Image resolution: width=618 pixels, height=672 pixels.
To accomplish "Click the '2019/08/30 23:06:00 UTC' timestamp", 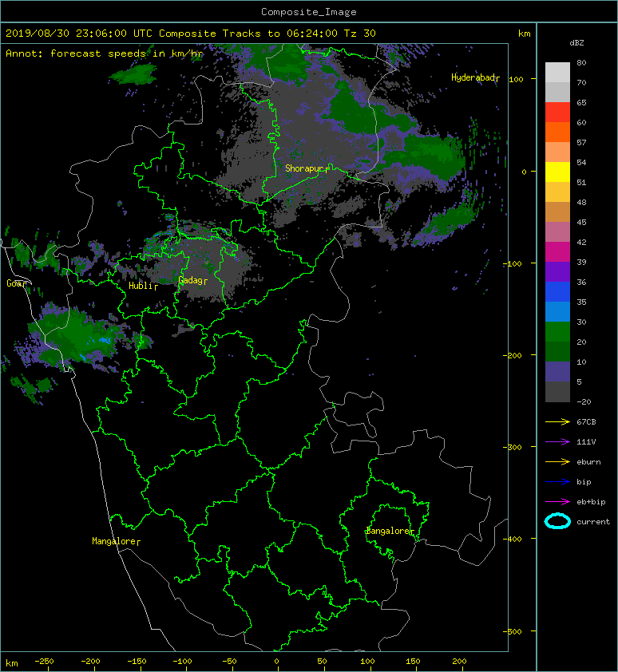I will pos(79,34).
